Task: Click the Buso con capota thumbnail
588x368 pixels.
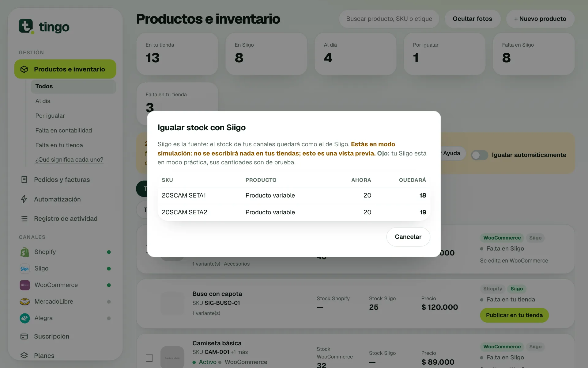Action: click(172, 303)
